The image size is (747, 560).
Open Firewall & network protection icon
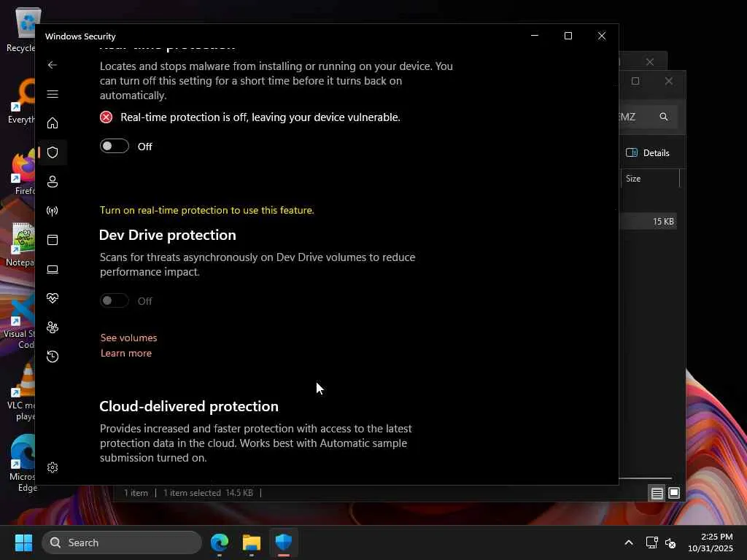53,211
